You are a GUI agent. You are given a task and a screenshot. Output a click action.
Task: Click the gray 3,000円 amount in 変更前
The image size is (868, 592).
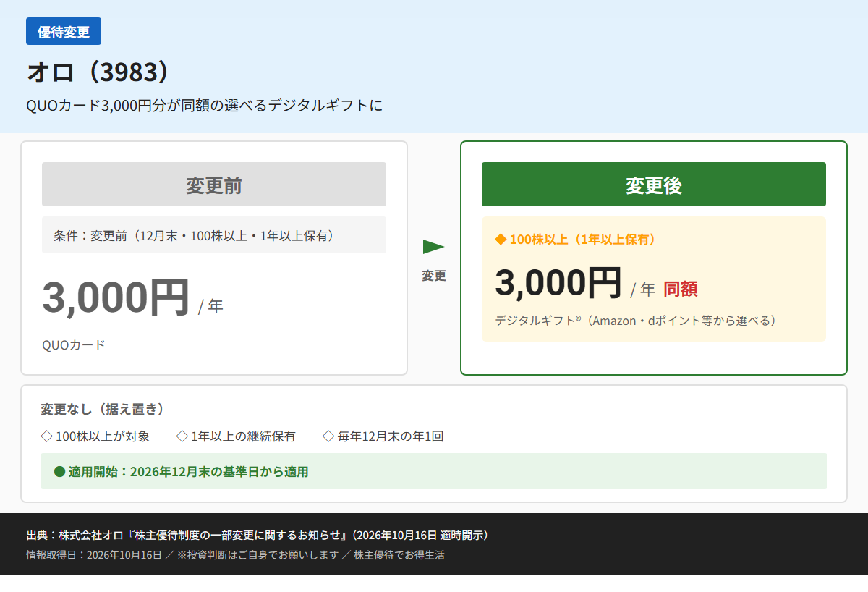(x=116, y=298)
